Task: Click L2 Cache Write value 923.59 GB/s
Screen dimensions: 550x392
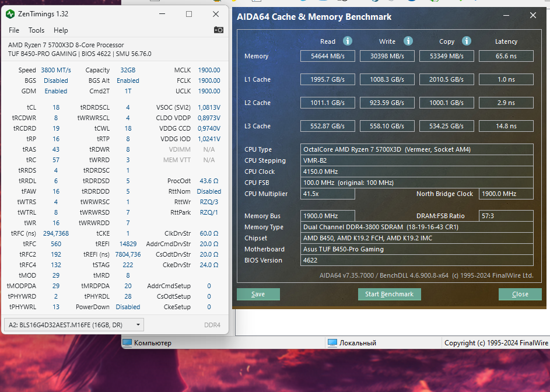Action: click(387, 103)
